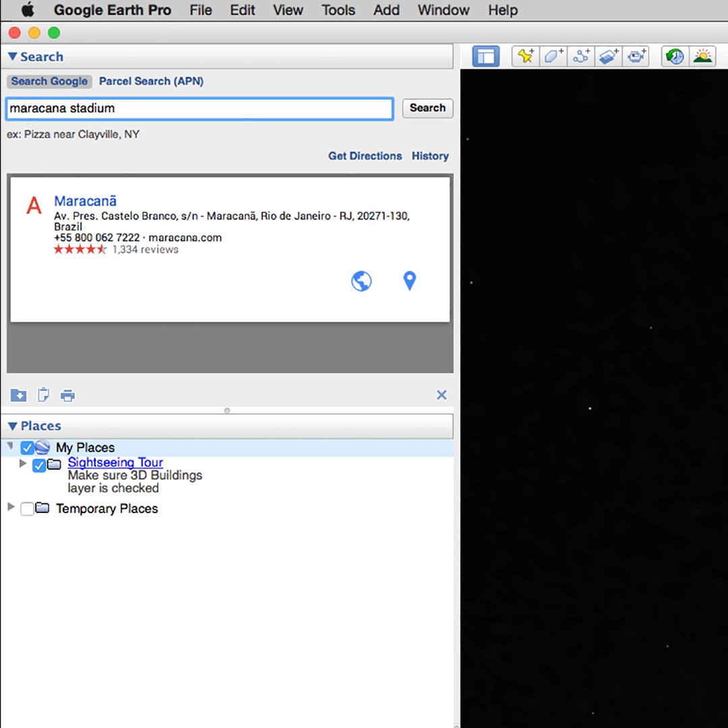Screen dimensions: 728x728
Task: Show historical imagery clock tool
Action: coord(675,57)
